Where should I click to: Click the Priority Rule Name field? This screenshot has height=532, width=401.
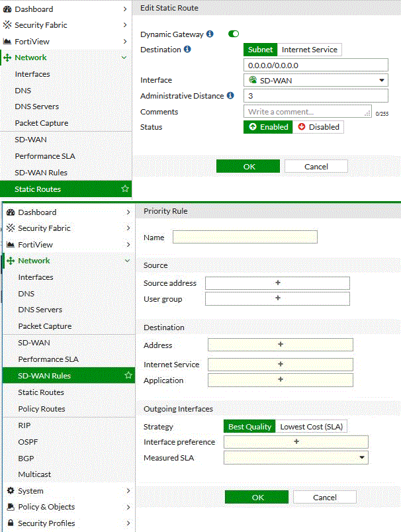[245, 237]
